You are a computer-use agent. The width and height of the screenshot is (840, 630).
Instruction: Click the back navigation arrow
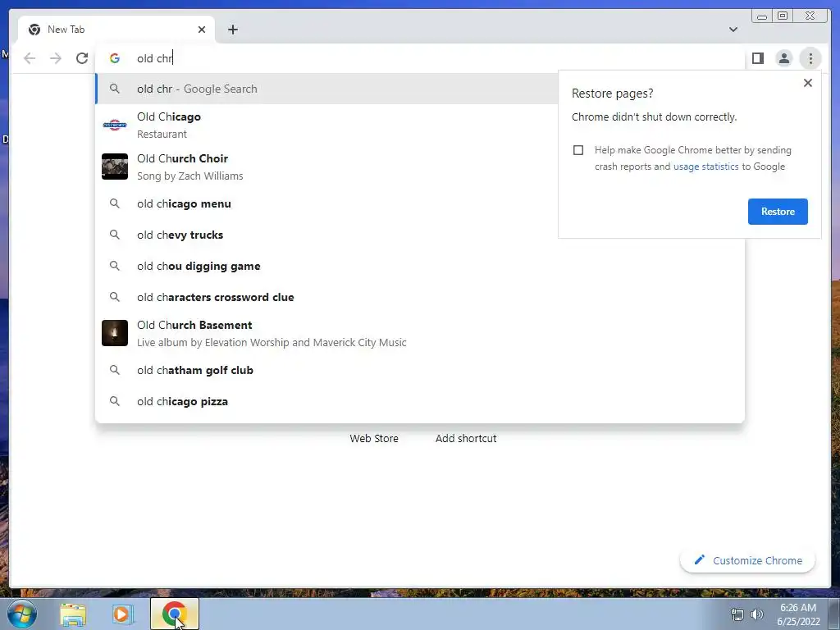tap(30, 58)
